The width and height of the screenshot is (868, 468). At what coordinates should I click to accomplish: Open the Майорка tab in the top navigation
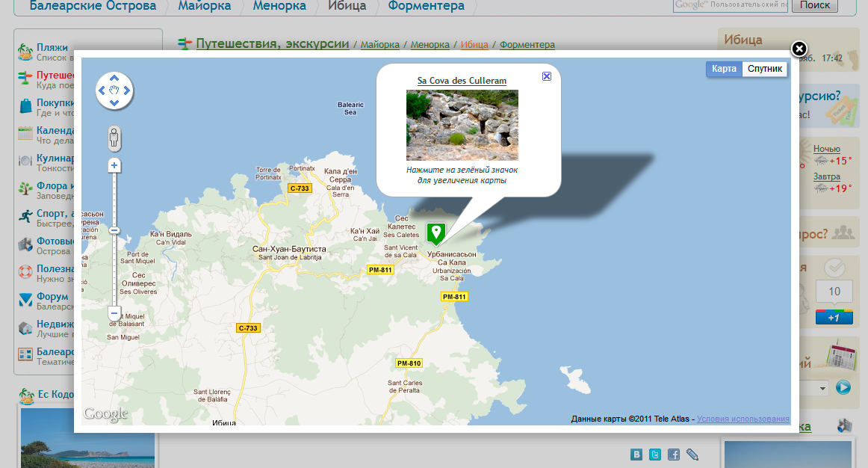pos(203,6)
